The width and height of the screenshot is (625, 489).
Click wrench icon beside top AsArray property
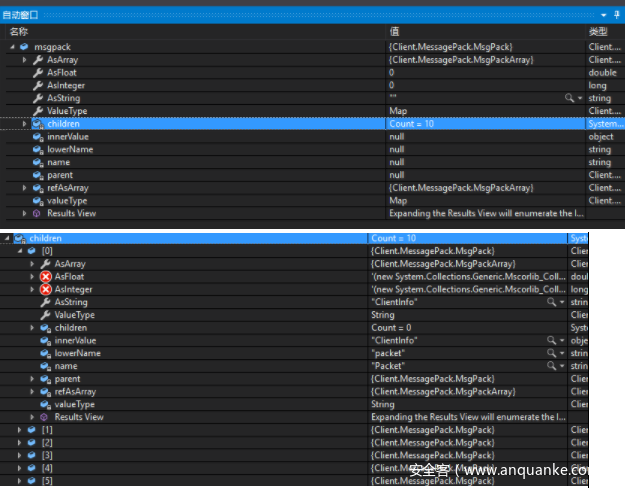pos(38,60)
